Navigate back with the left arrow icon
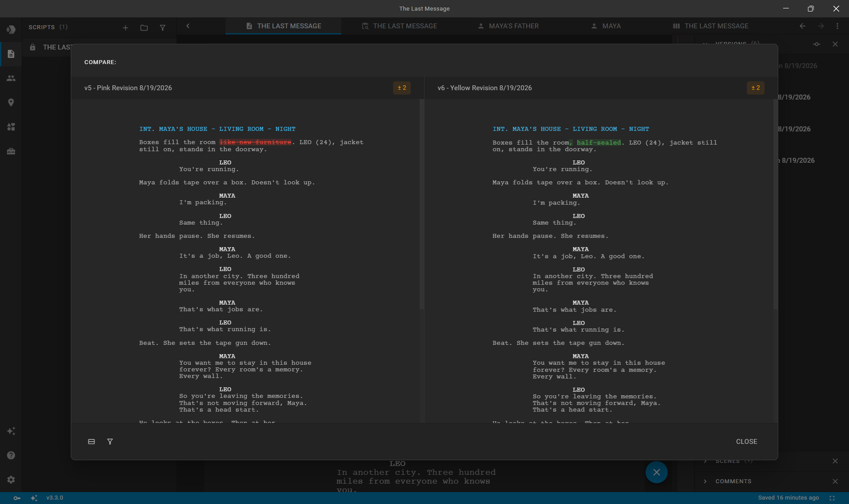Screen dimensions: 849x504 coord(803,26)
